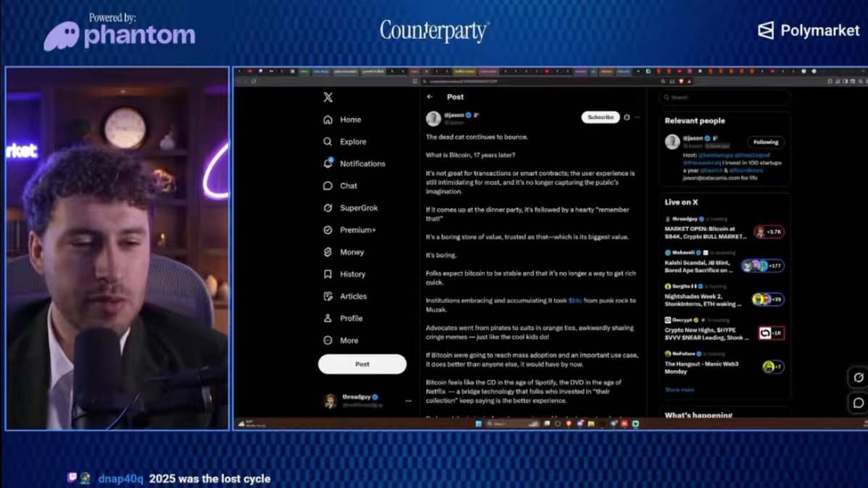Screen dimensions: 868x488
Task: Subscribe to @jason with the Subscribe button
Action: [600, 117]
